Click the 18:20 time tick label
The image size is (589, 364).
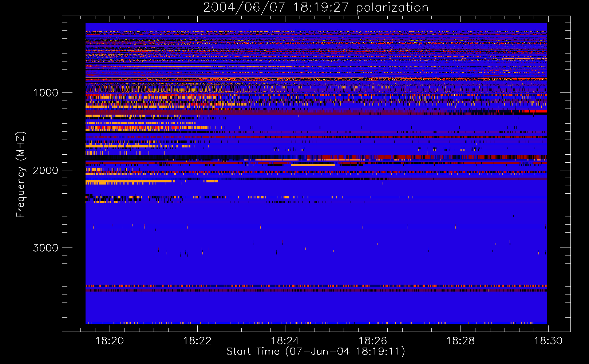tap(110, 341)
